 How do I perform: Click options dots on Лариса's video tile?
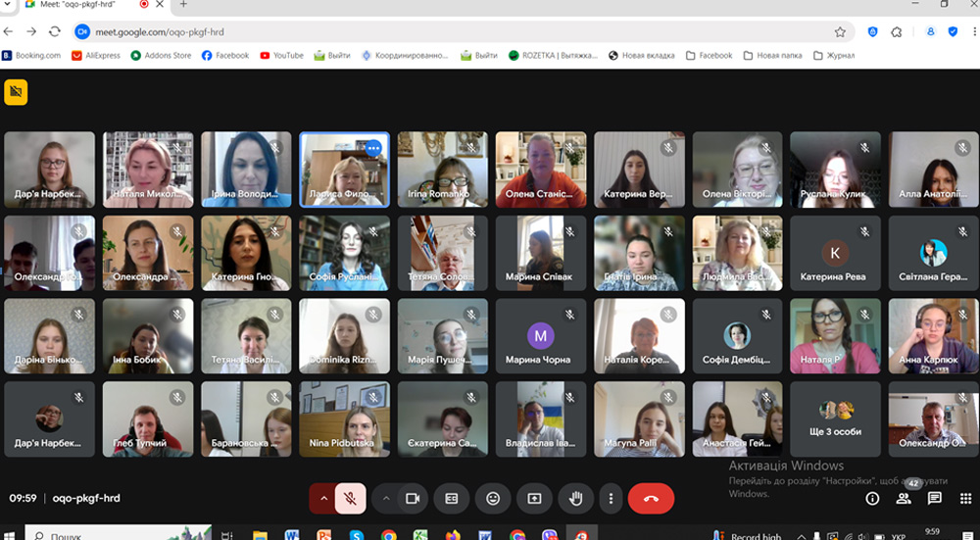tap(373, 148)
